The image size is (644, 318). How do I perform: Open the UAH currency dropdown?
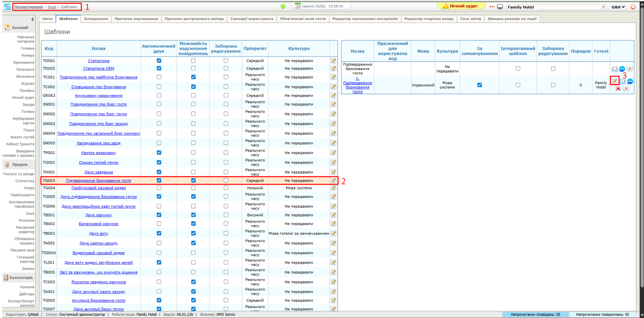coord(618,7)
